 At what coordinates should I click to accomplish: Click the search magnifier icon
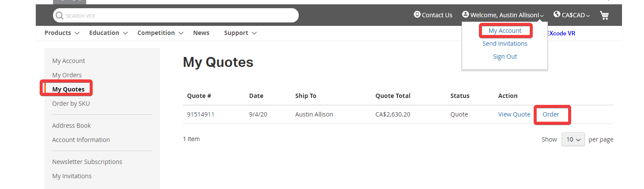(59, 16)
